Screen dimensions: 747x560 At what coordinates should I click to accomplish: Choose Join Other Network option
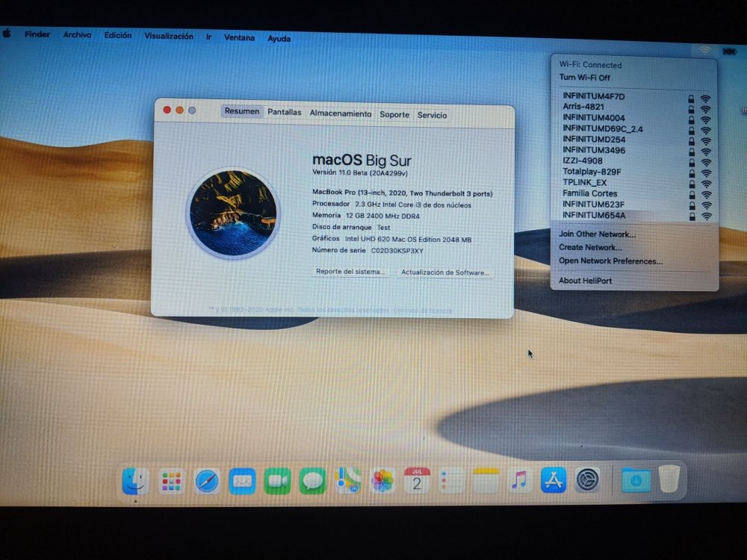tap(598, 234)
